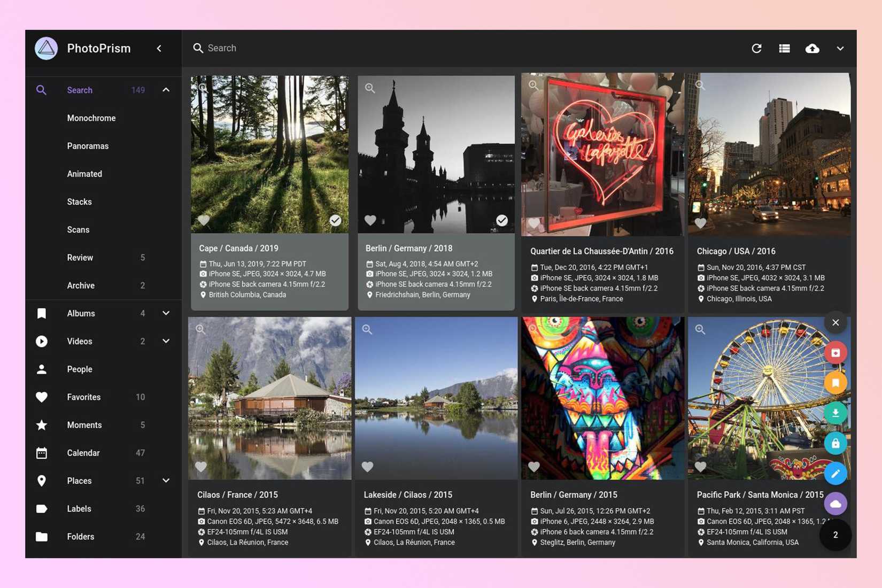The width and height of the screenshot is (882, 588).
Task: Expand the toolbar search filter chevron
Action: (840, 48)
